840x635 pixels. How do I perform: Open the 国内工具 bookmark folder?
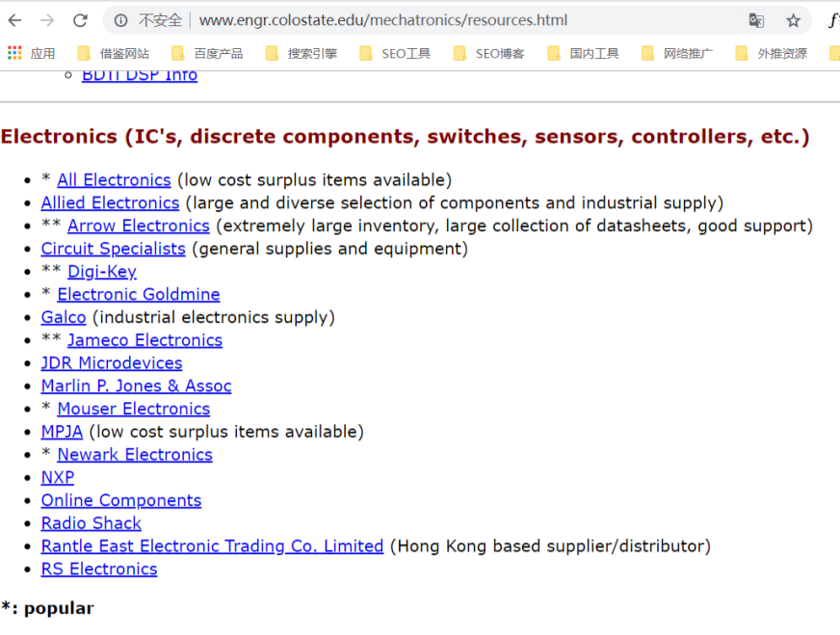click(x=584, y=53)
